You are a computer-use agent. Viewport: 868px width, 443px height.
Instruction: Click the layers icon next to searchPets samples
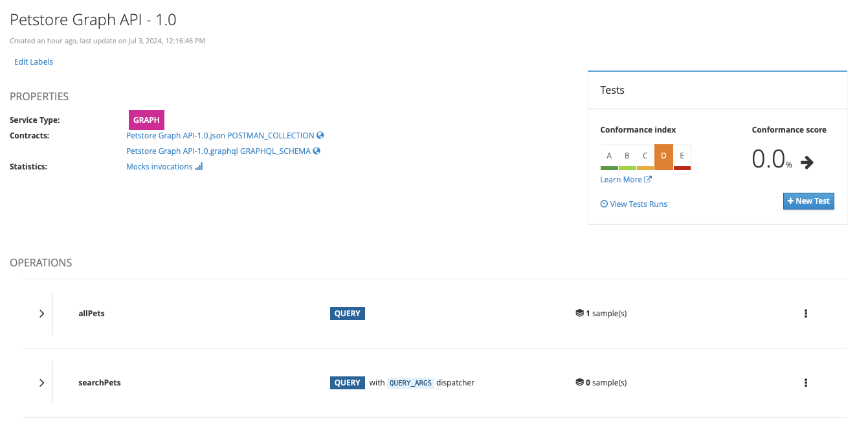point(579,383)
